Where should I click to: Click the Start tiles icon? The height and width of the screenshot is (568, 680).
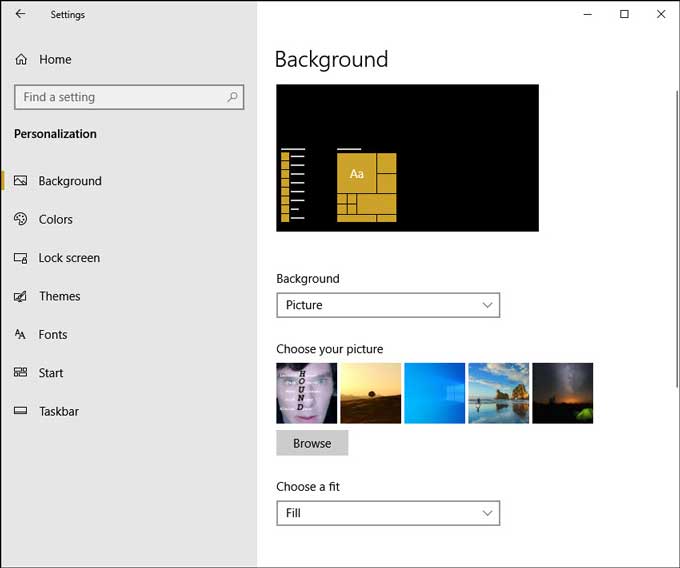coord(20,372)
